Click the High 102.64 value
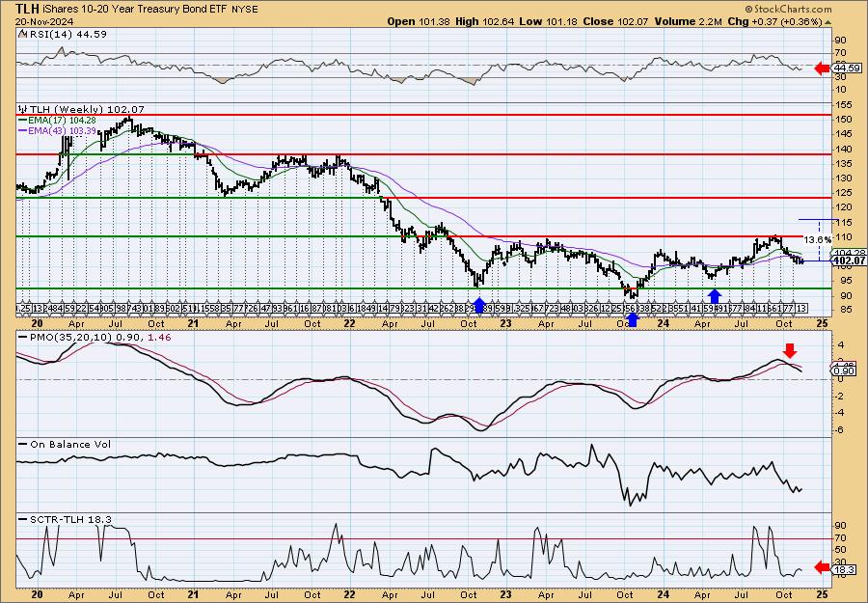 (485, 21)
